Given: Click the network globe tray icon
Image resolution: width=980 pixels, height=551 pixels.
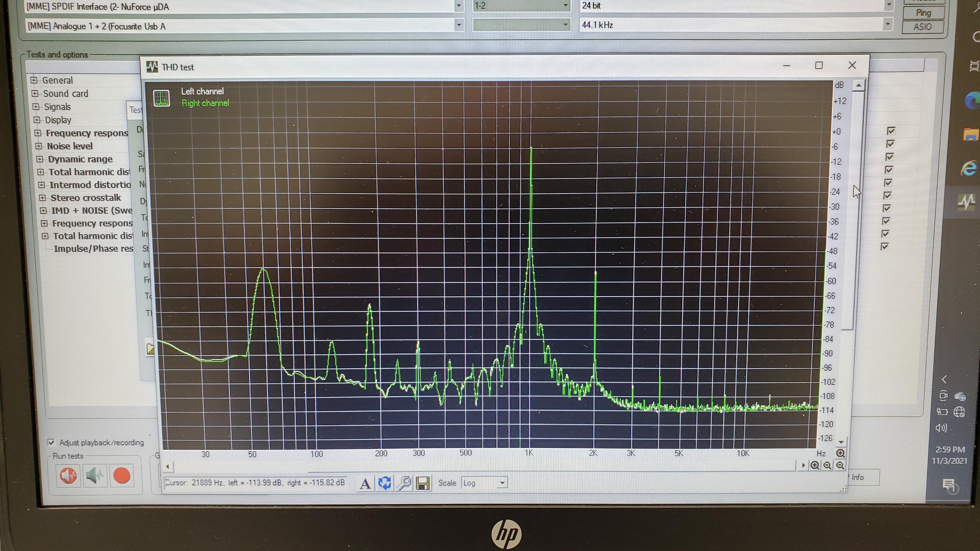Looking at the screenshot, I should [x=959, y=412].
